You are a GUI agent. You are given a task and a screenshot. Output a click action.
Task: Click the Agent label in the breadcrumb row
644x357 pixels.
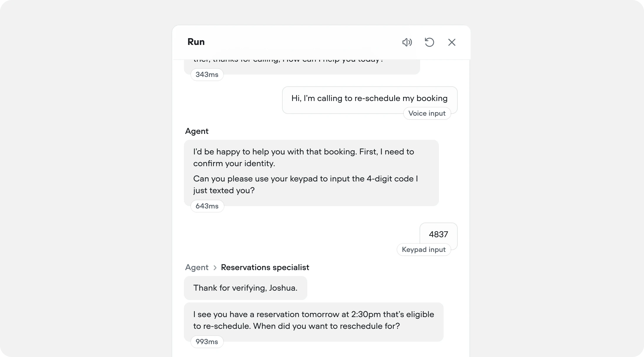[197, 267]
